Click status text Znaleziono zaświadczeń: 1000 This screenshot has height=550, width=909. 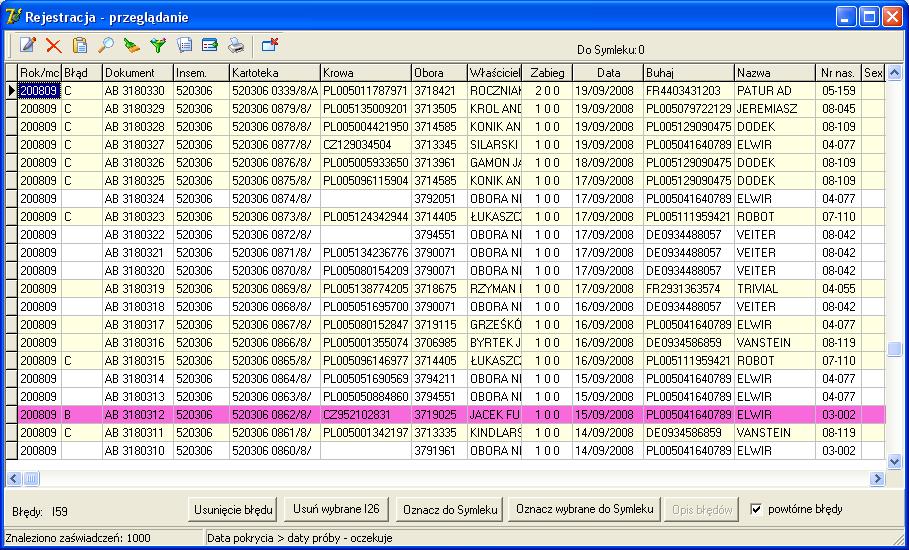78,538
